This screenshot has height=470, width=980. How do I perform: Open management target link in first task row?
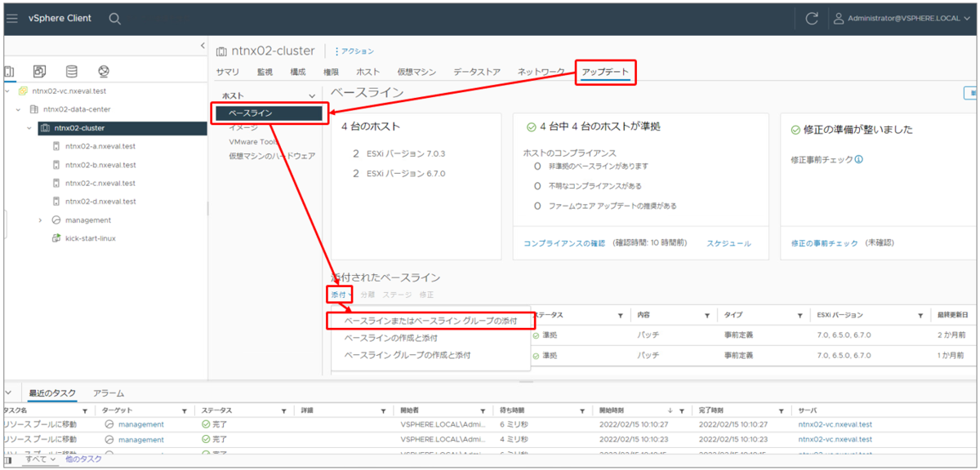pos(140,424)
